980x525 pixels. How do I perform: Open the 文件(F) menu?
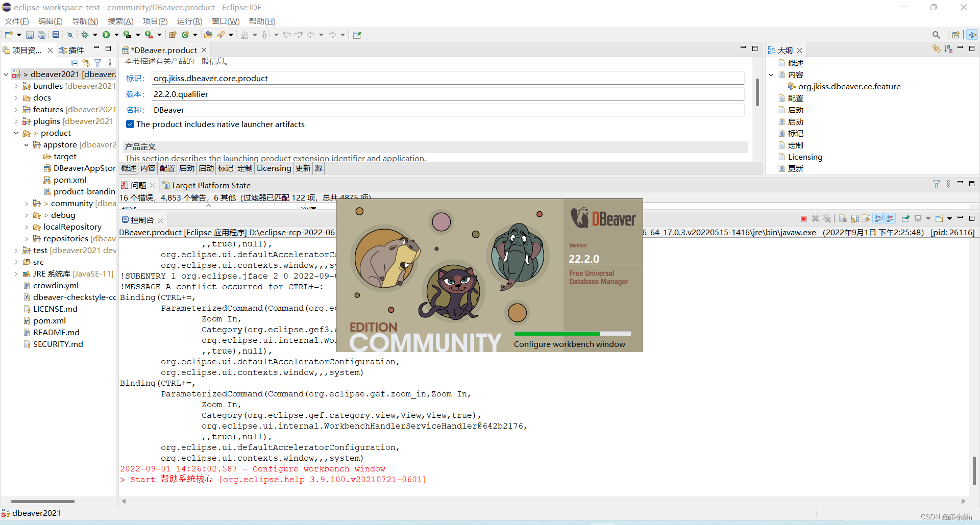(x=16, y=21)
